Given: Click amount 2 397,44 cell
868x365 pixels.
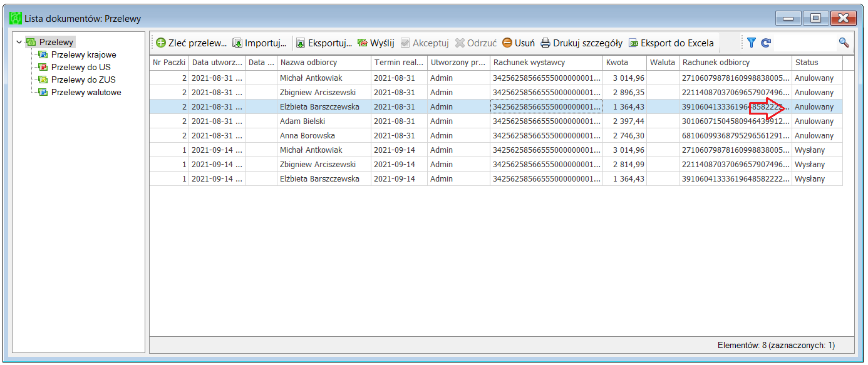Looking at the screenshot, I should click(624, 121).
